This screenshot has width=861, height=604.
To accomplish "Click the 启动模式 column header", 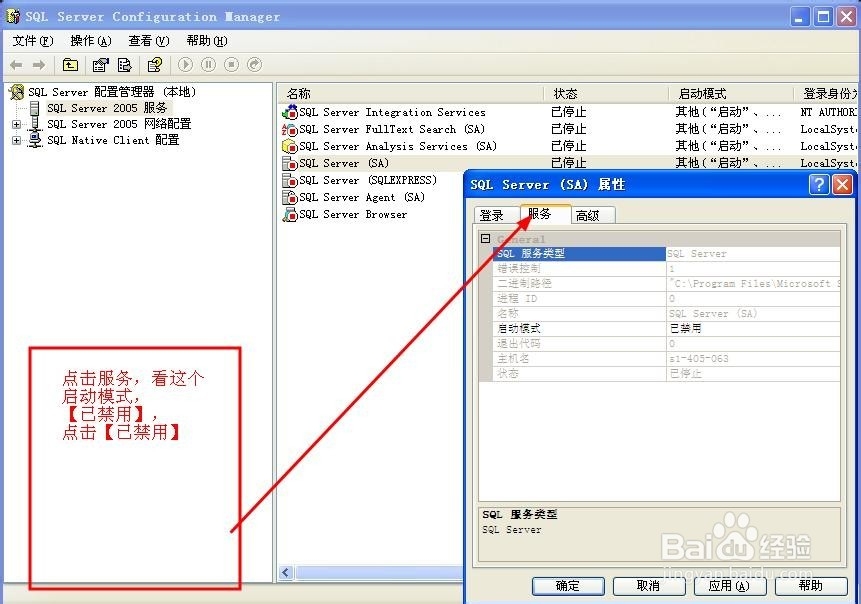I will pyautogui.click(x=731, y=94).
